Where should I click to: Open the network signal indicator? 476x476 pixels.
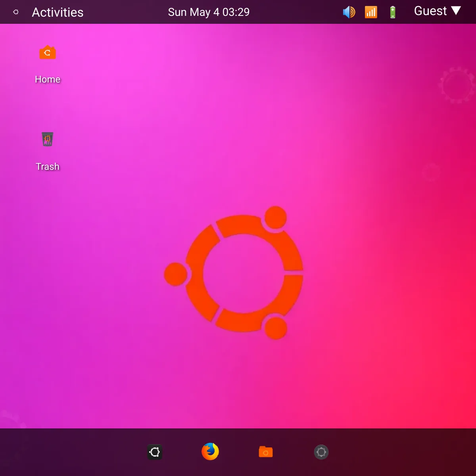(371, 12)
